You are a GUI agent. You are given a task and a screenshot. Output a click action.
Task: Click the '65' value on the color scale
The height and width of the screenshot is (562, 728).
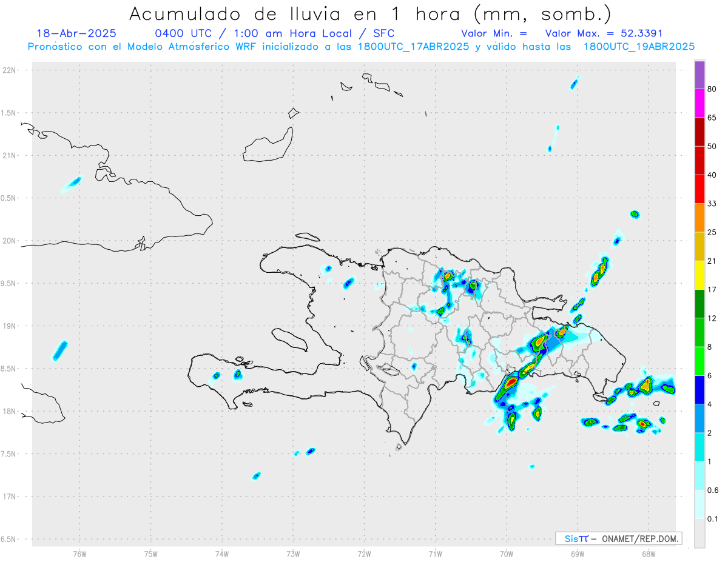712,118
